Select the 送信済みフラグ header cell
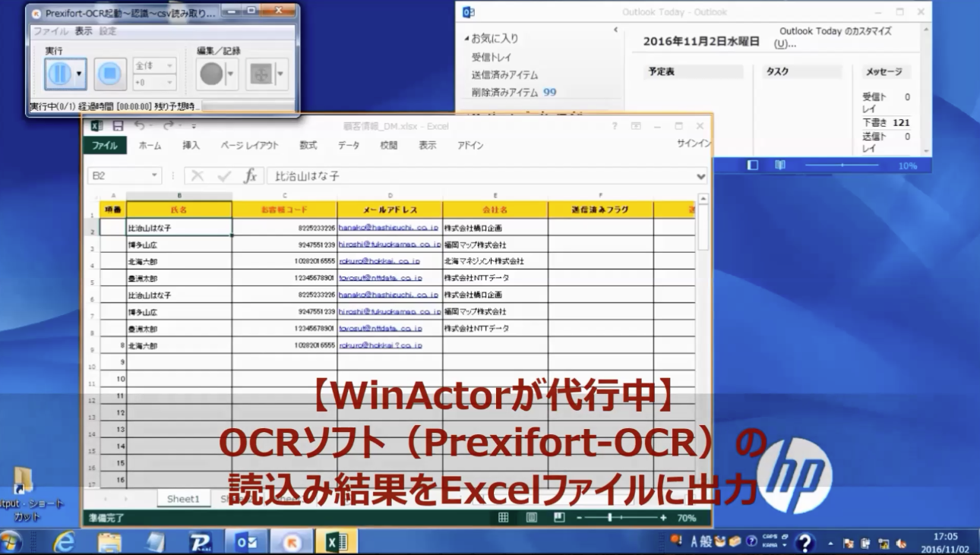 coord(600,210)
